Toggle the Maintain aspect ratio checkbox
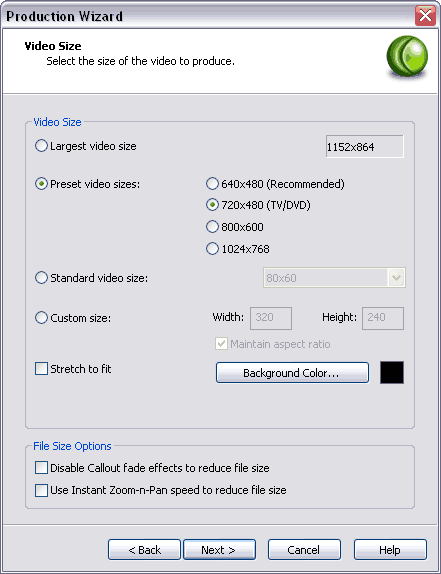Screen dimensions: 441x574 221,344
